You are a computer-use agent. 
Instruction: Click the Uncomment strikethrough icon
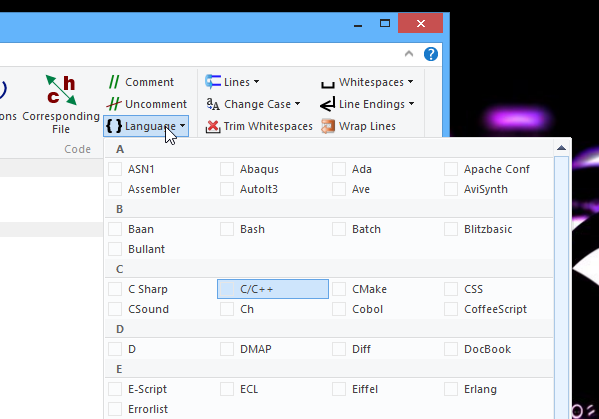coord(114,104)
